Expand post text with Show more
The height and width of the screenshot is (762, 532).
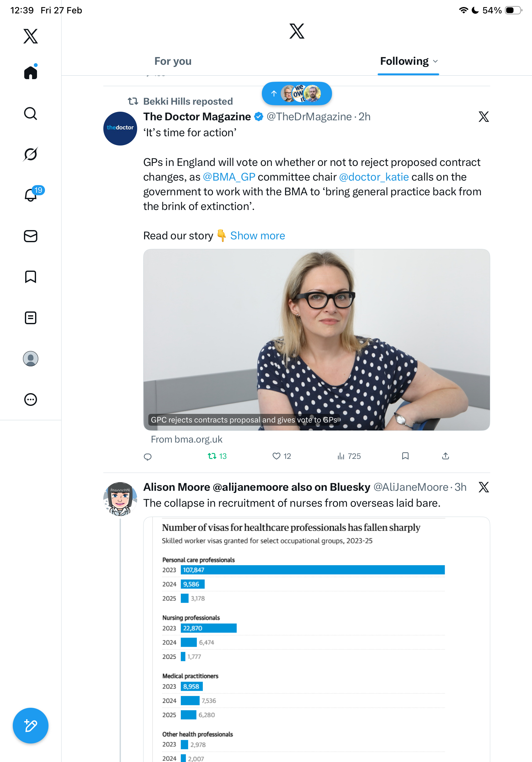tap(257, 235)
